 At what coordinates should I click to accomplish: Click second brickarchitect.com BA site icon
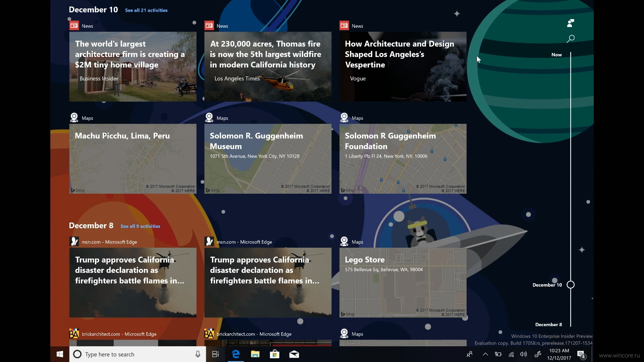coord(209,334)
